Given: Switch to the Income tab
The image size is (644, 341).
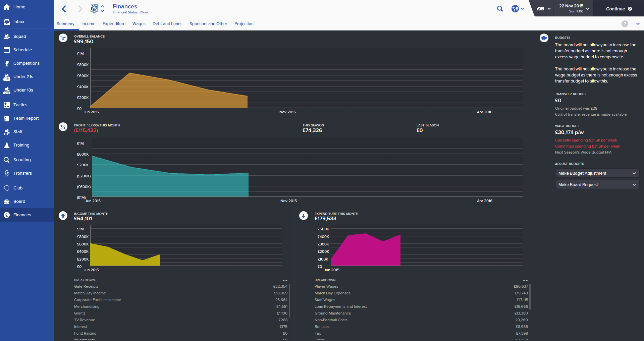Looking at the screenshot, I should point(89,24).
